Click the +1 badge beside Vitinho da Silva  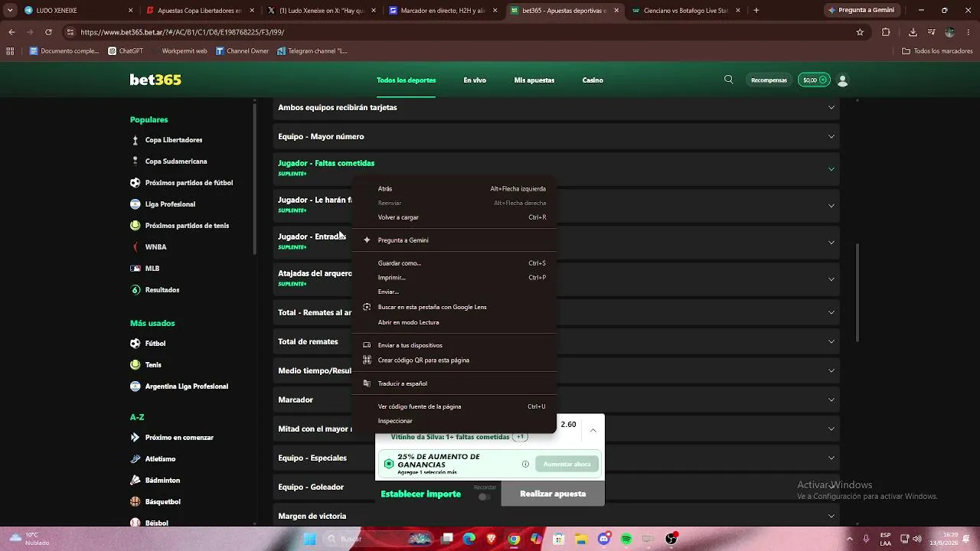tap(521, 437)
